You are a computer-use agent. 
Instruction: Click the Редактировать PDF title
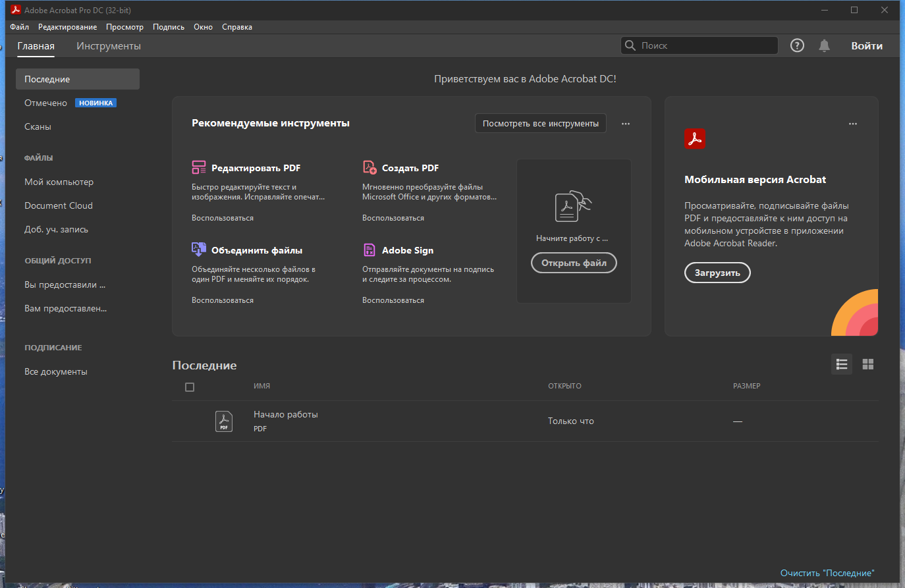pyautogui.click(x=256, y=168)
